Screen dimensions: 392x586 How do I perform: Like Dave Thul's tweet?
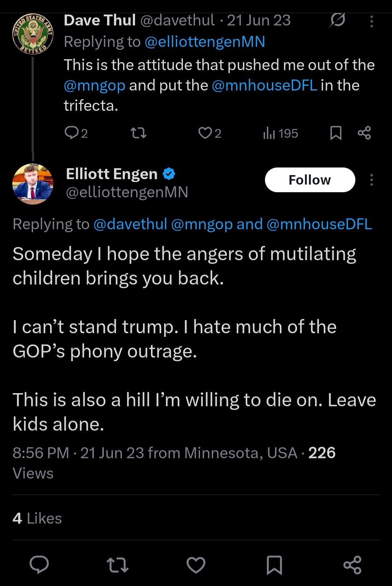[x=205, y=133]
